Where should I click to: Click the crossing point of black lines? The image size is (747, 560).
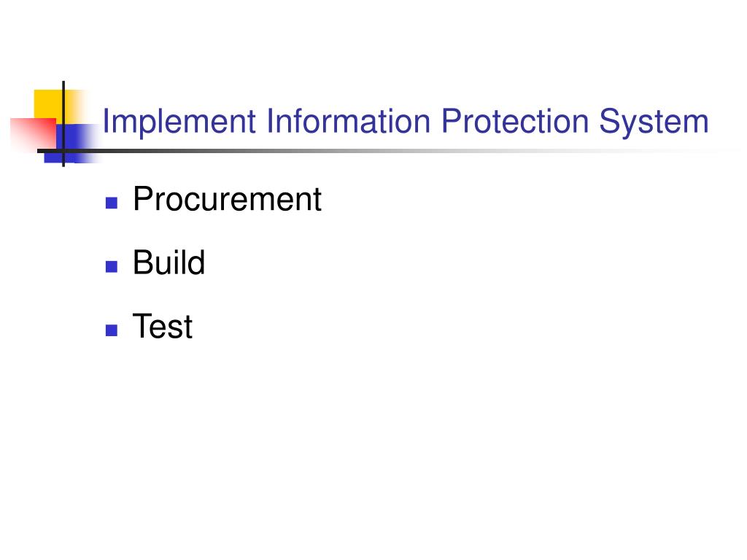(x=63, y=151)
